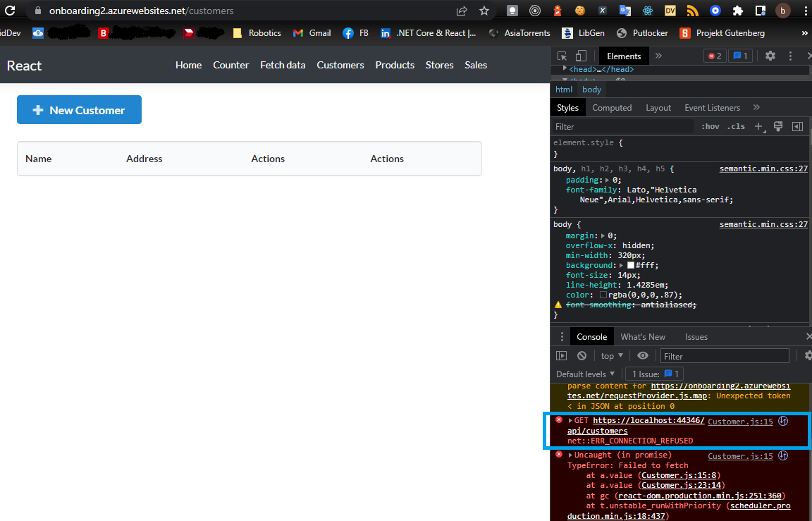Screen dimensions: 812x521
Task: Bookmark this page with the star icon
Action: click(x=484, y=11)
